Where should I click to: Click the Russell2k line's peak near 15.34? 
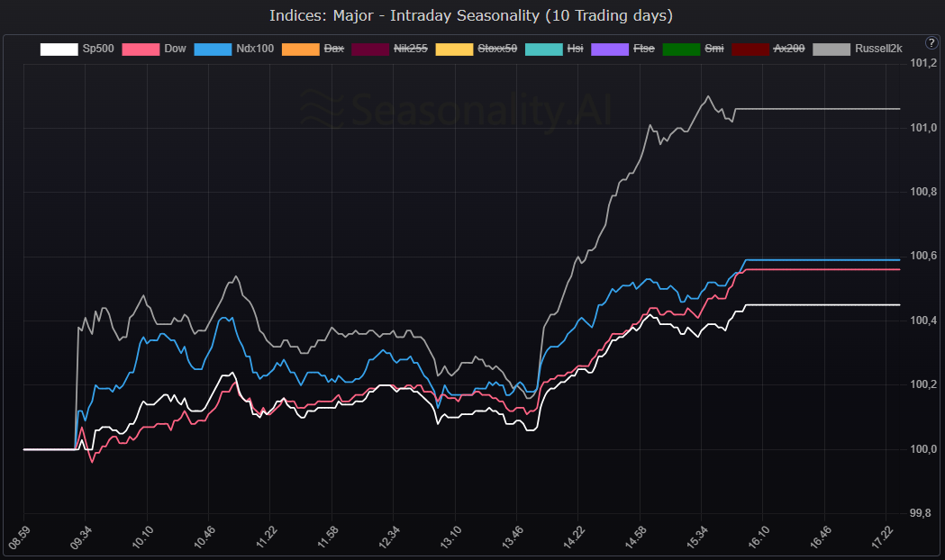point(707,96)
